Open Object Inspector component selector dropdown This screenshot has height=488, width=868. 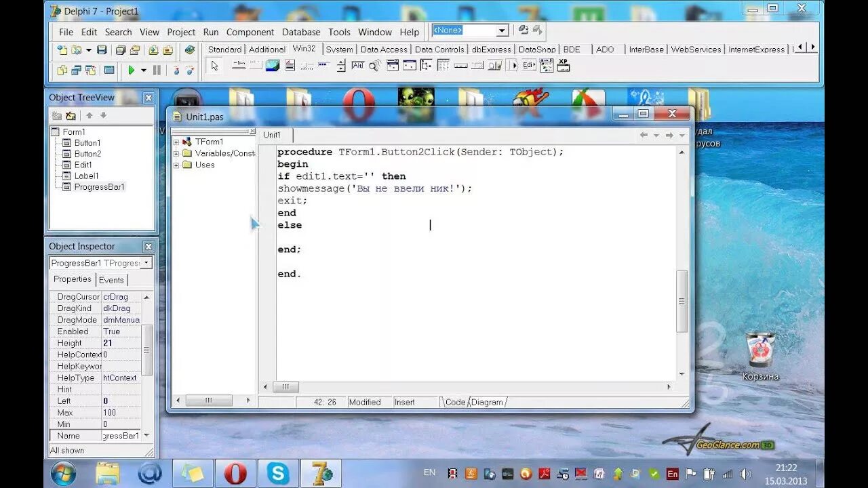coord(146,263)
